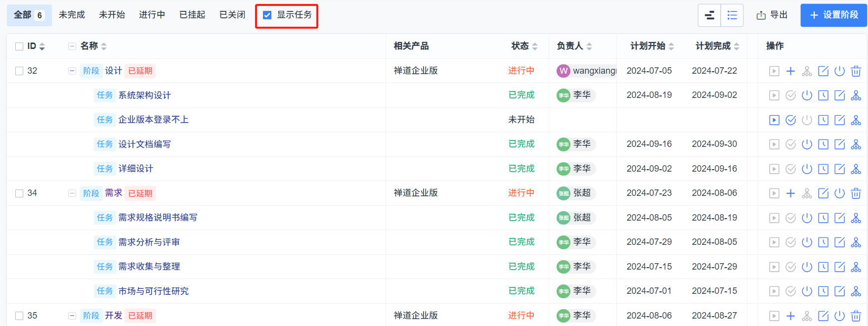Viewport: 868px width, 326px height.
Task: Close task 系统架构设计 with the power icon
Action: tap(807, 95)
